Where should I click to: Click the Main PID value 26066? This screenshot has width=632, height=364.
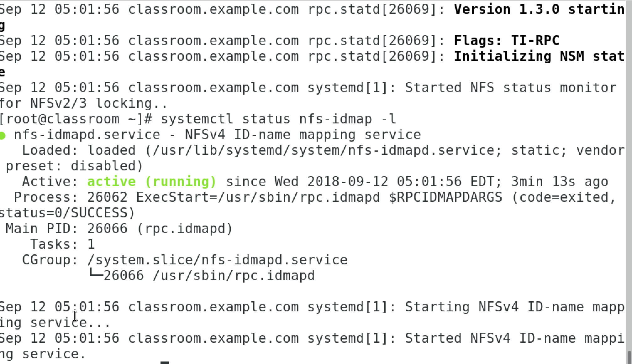107,228
